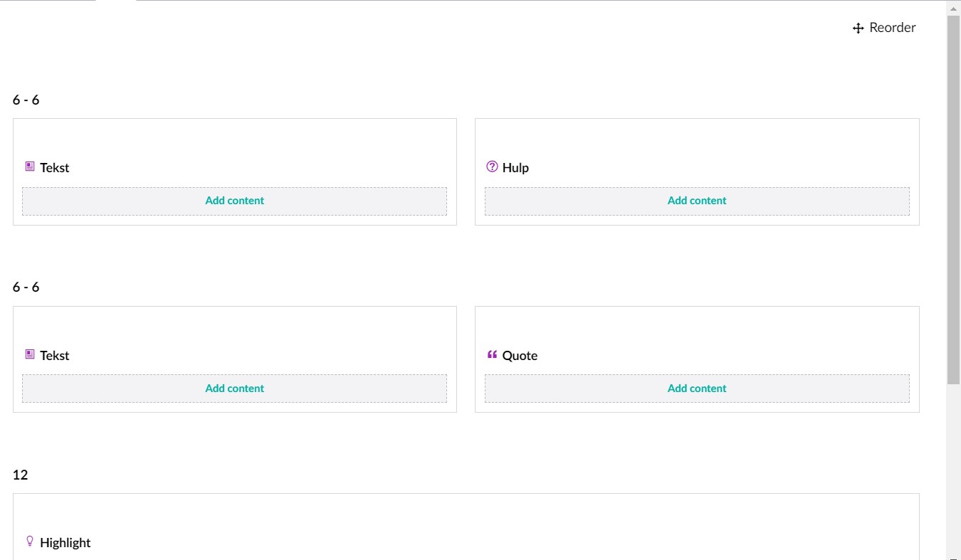This screenshot has height=560, width=961.
Task: Select the first '6 - 6' row label
Action: [26, 100]
